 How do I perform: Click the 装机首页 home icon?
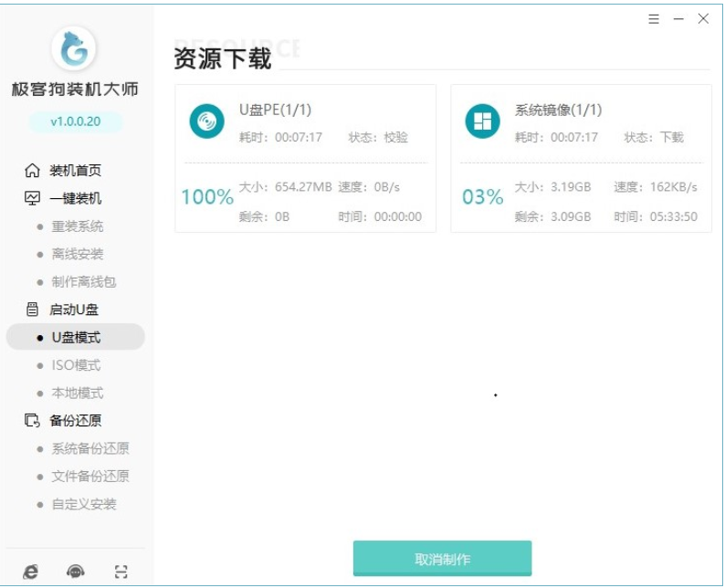coord(33,171)
